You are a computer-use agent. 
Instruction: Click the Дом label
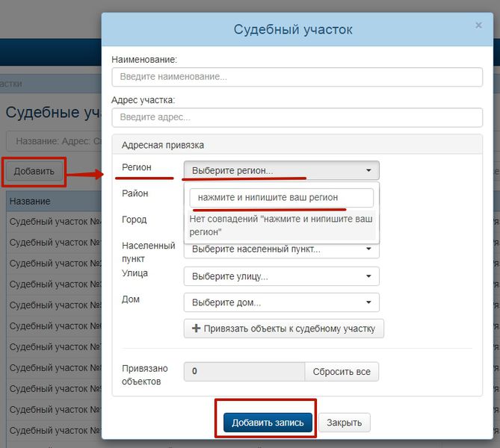pos(131,299)
